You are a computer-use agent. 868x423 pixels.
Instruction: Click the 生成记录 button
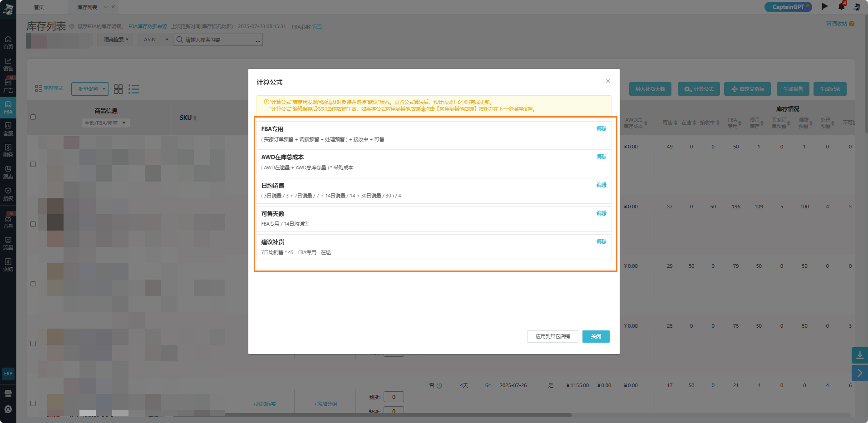pos(830,89)
